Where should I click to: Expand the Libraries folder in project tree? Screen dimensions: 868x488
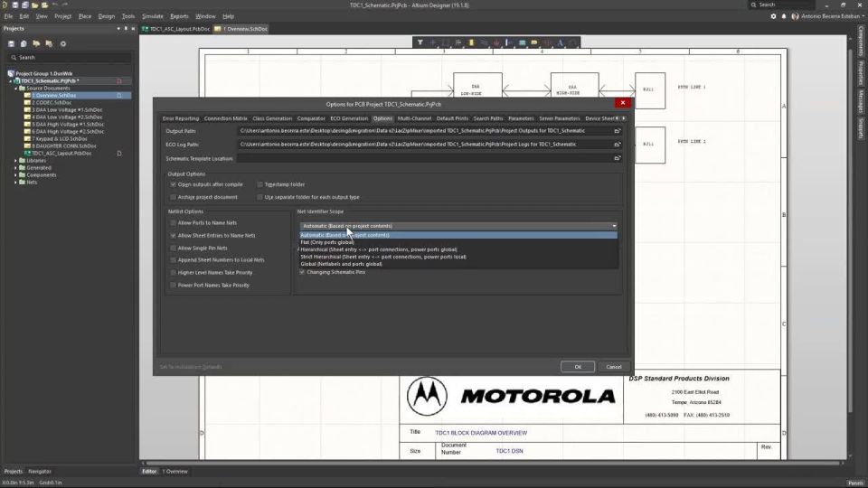15,161
